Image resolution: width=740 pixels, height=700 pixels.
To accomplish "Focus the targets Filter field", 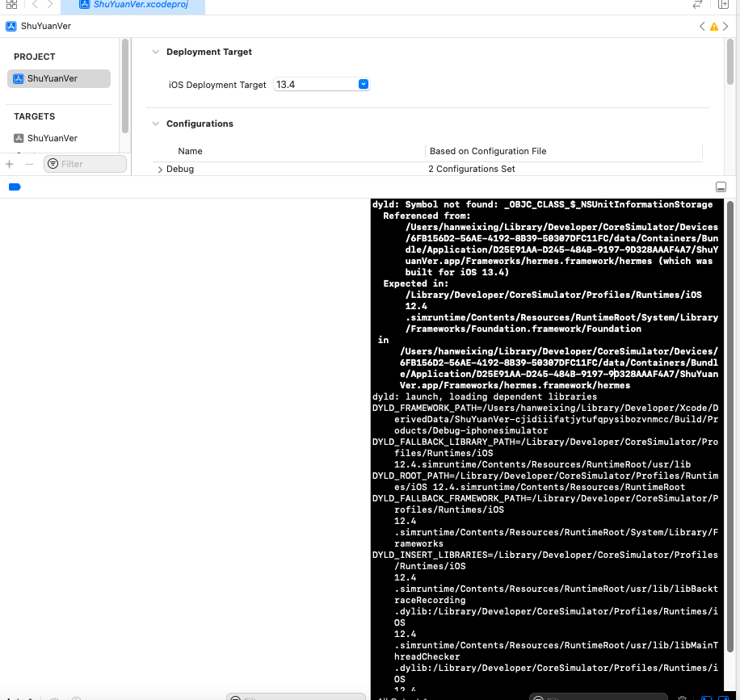I will click(x=85, y=164).
